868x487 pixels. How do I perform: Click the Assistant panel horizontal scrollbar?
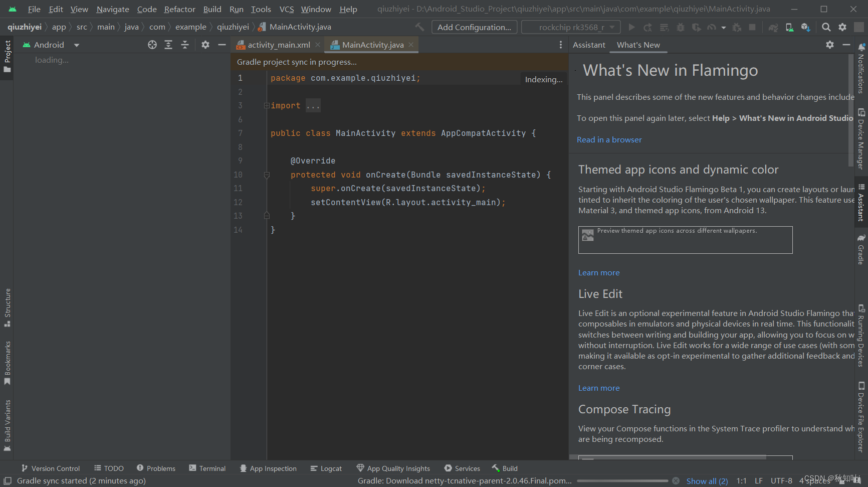[668, 457]
